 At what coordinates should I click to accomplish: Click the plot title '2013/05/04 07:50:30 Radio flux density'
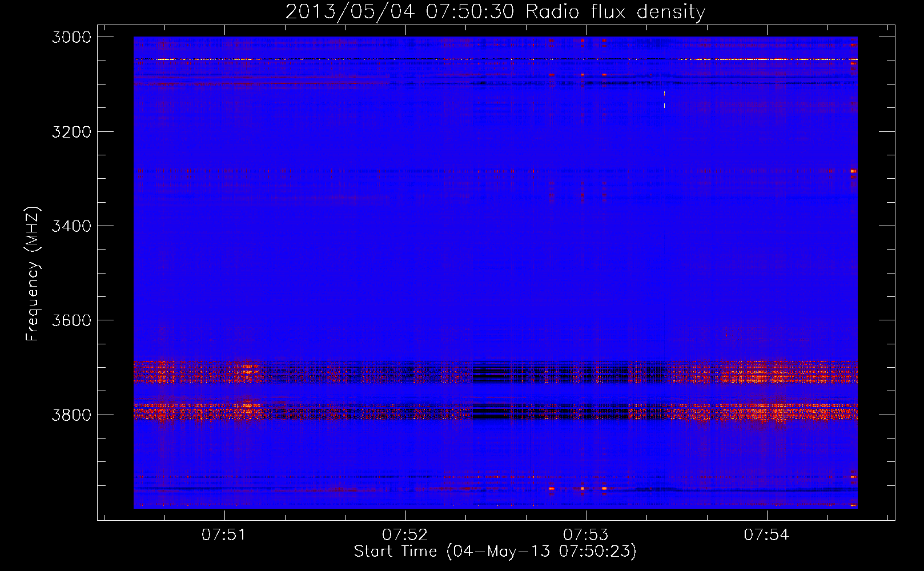[x=495, y=11]
